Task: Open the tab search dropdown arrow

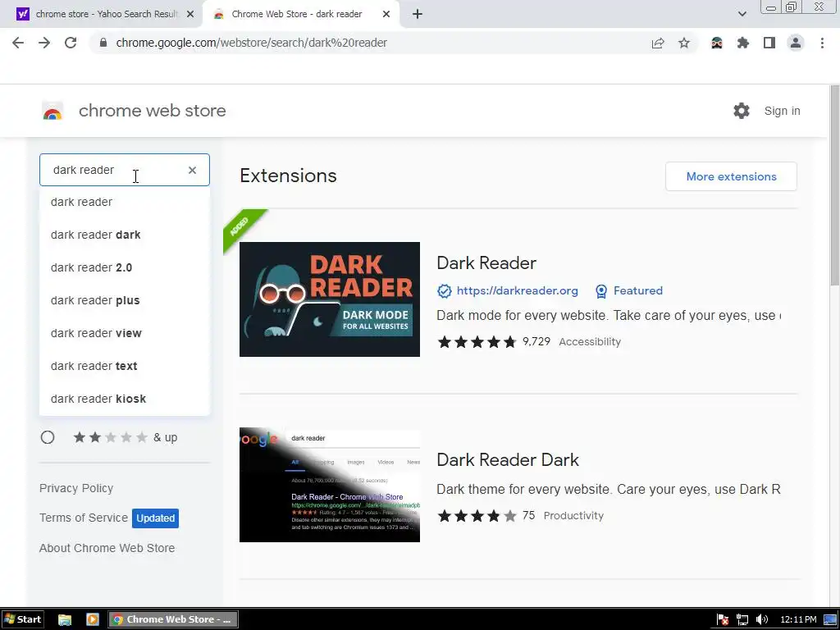Action: 742,14
